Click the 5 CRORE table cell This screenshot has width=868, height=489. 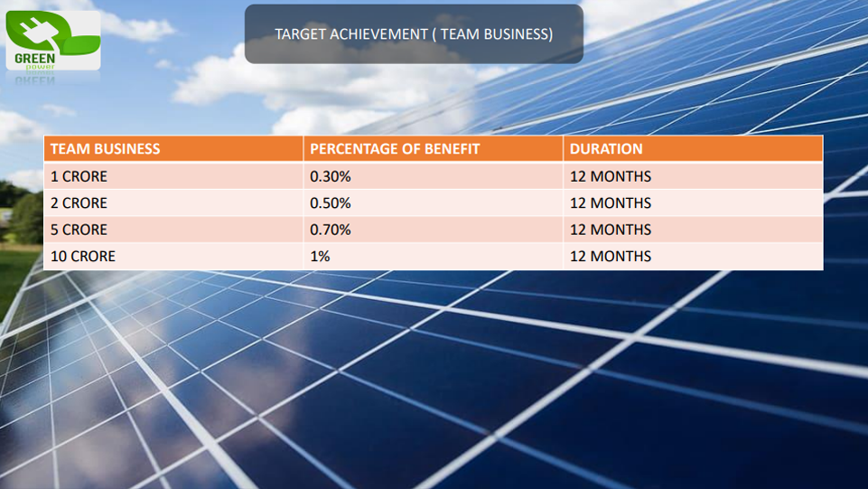pos(79,230)
